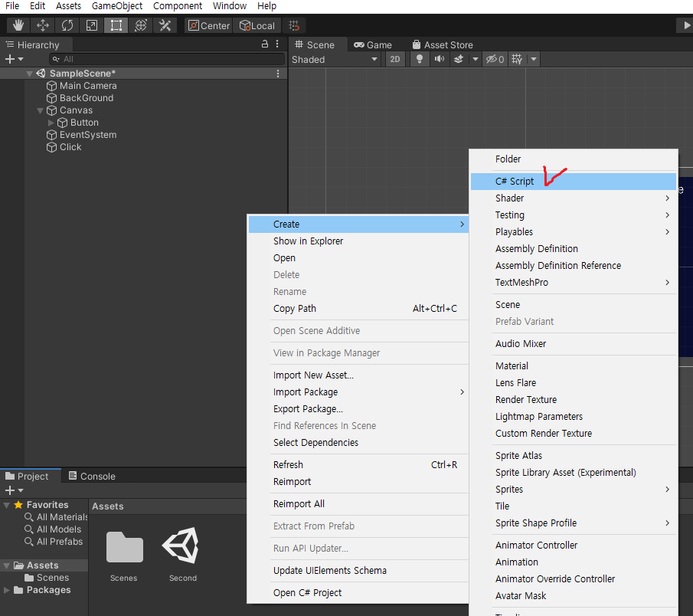Collapse the Favorites section
Screen dimensions: 693x616
[x=6, y=505]
